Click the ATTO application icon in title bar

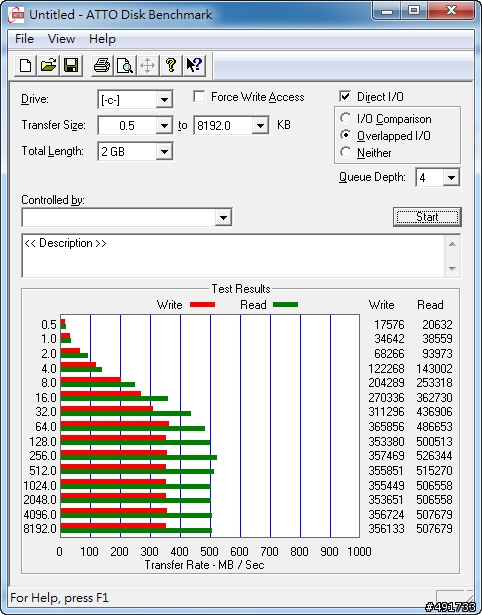[x=16, y=15]
